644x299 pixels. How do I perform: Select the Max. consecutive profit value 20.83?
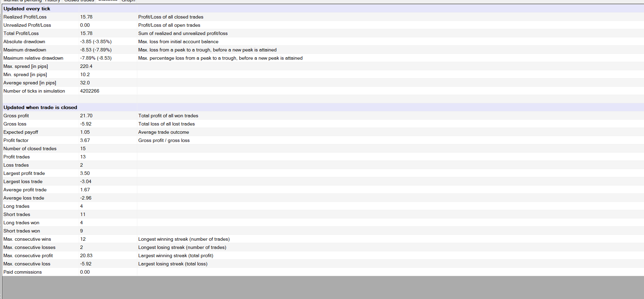point(86,255)
